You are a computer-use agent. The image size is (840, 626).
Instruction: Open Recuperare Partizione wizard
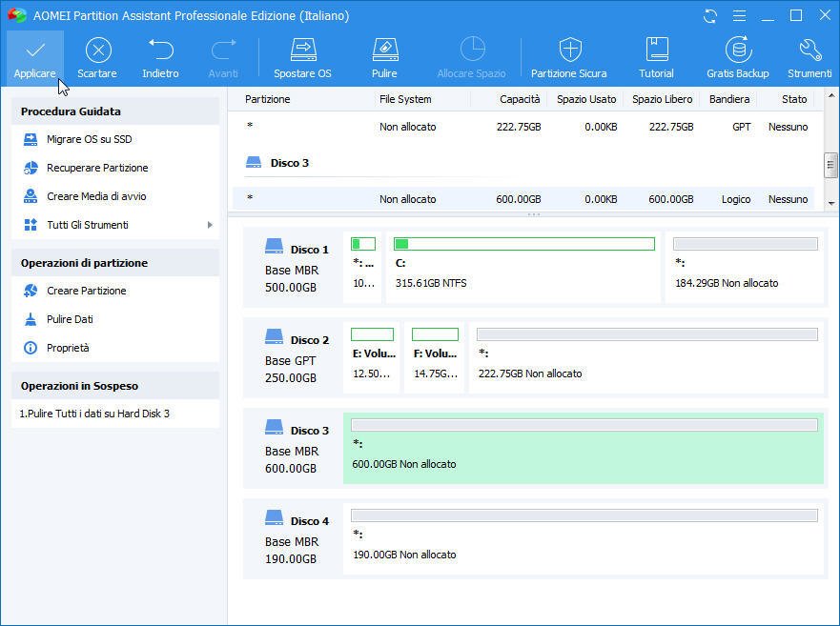[x=97, y=168]
